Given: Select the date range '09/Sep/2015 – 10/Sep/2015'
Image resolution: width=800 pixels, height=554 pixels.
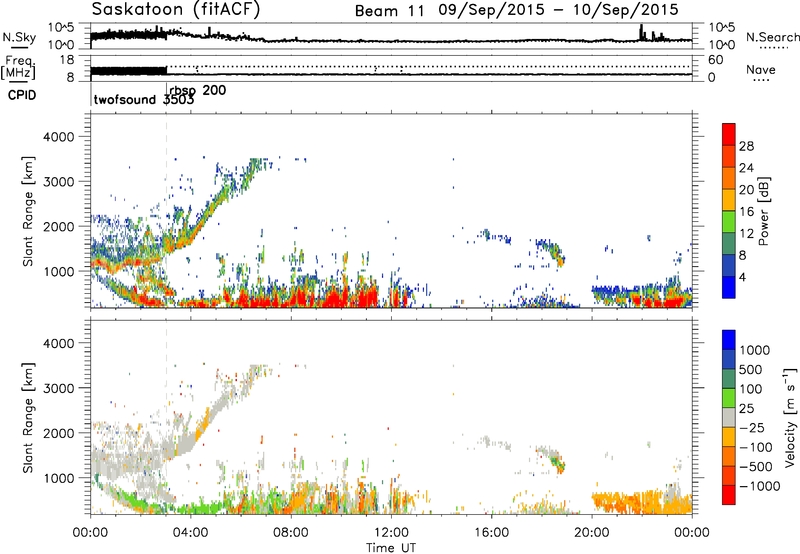Looking at the screenshot, I should coord(559,10).
